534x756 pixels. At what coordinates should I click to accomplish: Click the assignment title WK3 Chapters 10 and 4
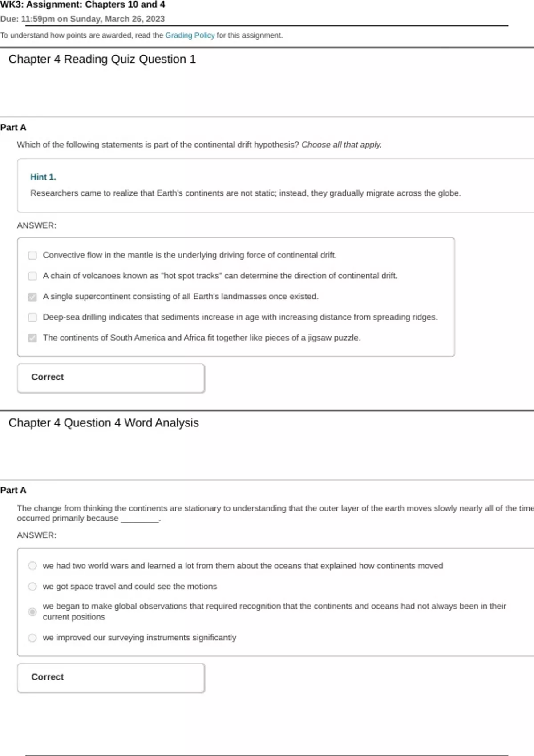(83, 5)
